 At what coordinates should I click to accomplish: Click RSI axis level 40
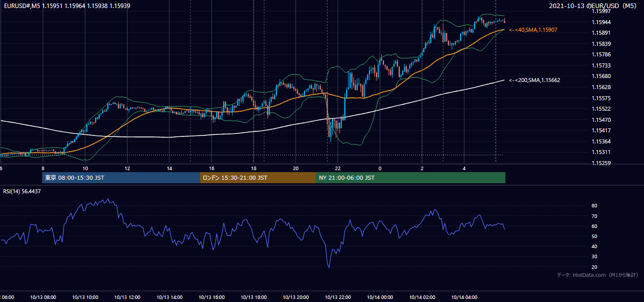point(594,246)
